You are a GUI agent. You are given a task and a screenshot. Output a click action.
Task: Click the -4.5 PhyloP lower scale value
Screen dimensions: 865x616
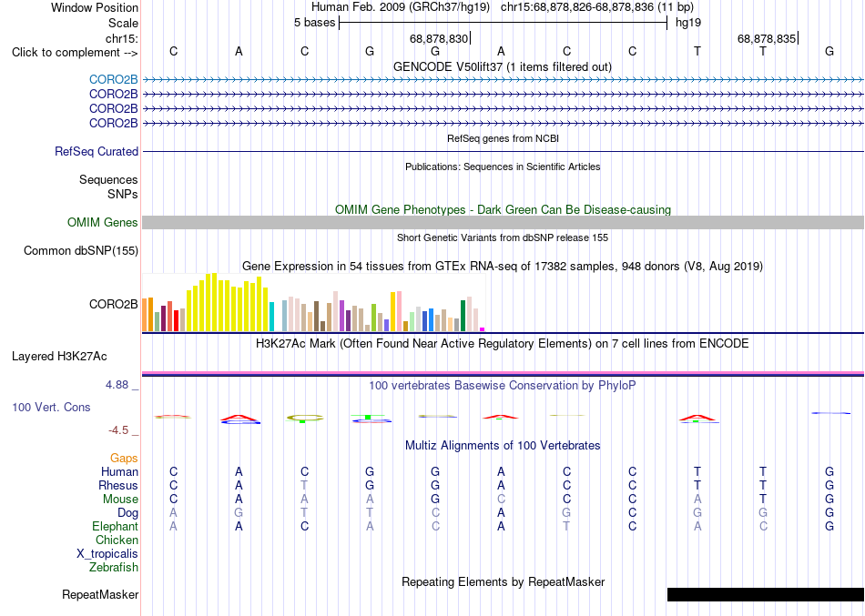[x=118, y=430]
